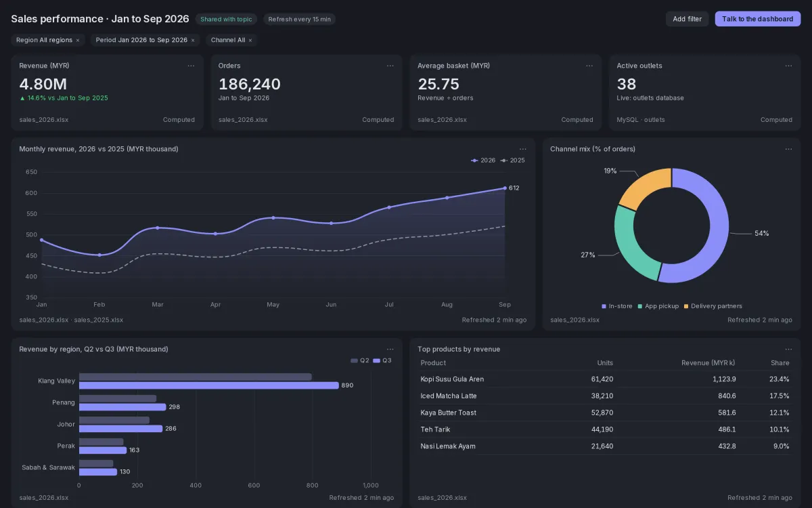This screenshot has width=812, height=508.
Task: Click the 14.6% vs Jan to Sep 2025 indicator
Action: 64,98
